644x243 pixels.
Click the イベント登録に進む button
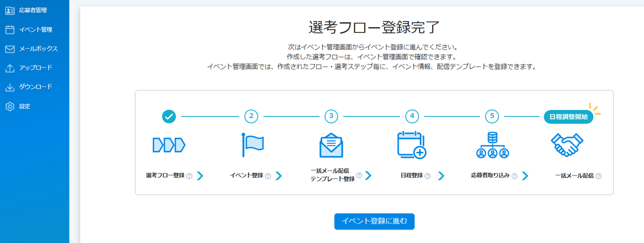(374, 221)
